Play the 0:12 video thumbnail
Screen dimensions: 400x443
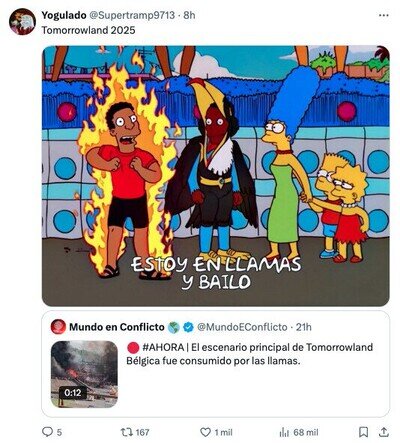[x=84, y=374]
